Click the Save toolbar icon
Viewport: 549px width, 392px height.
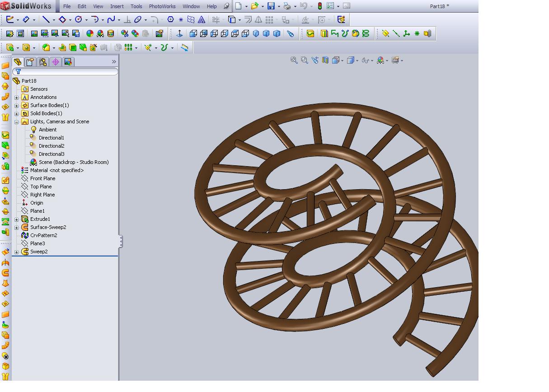click(x=271, y=6)
